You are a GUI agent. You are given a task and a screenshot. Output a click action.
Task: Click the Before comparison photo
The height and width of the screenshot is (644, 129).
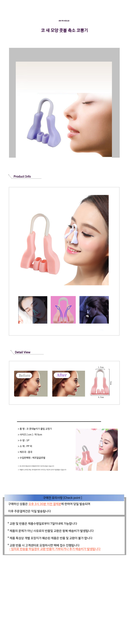(31, 384)
